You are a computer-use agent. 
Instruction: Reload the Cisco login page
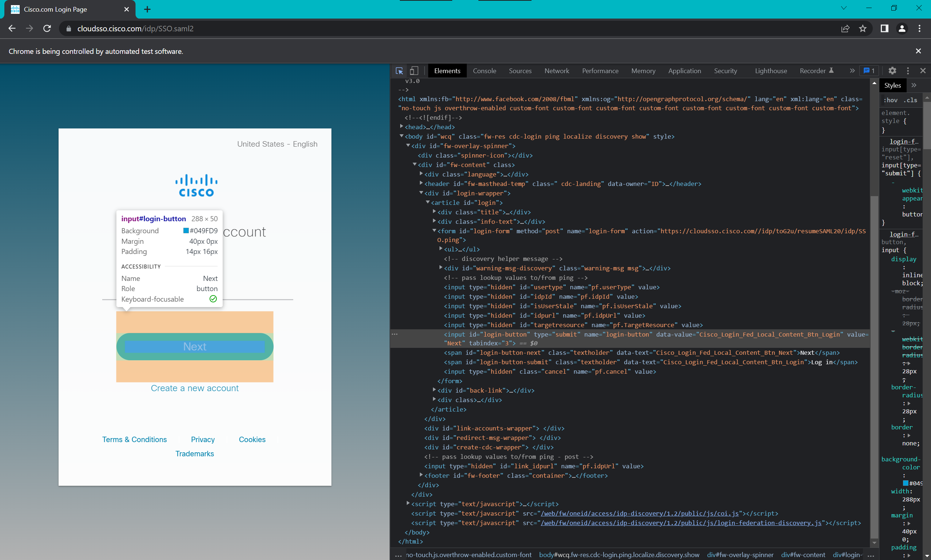(x=47, y=28)
